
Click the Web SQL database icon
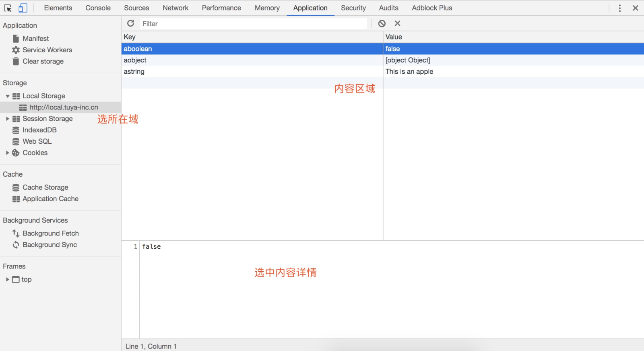(x=16, y=141)
